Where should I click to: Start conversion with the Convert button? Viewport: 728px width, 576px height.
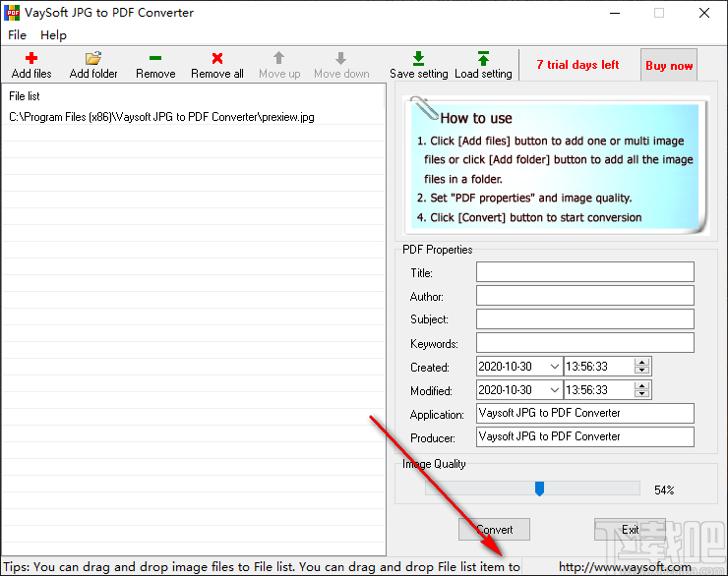[x=494, y=530]
